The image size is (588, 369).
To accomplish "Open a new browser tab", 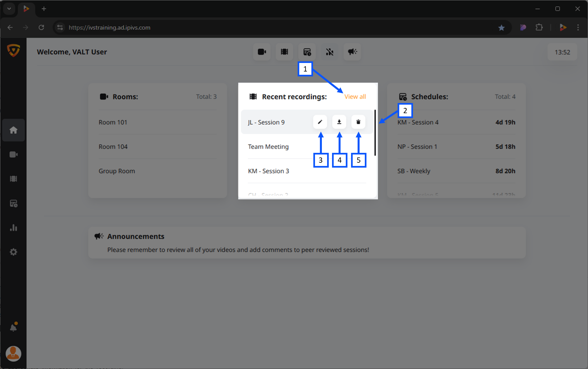I will click(x=44, y=9).
